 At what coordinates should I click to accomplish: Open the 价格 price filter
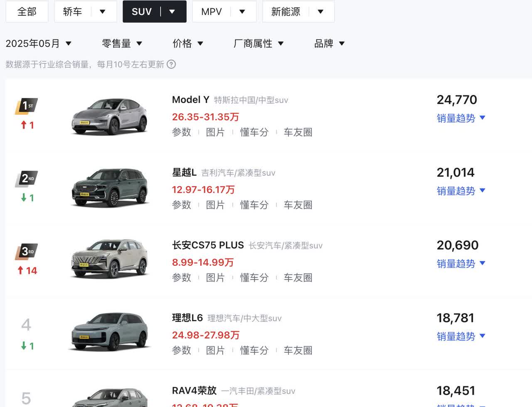[x=188, y=44]
